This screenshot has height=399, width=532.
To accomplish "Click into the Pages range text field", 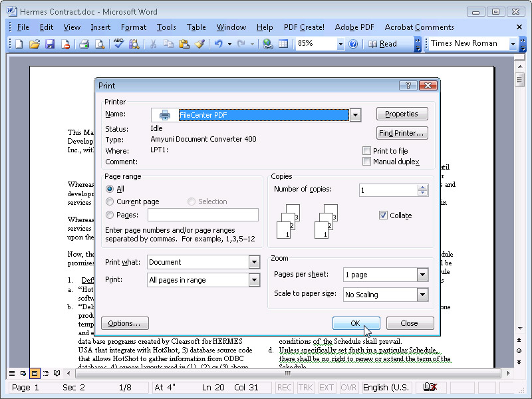I will pos(203,215).
